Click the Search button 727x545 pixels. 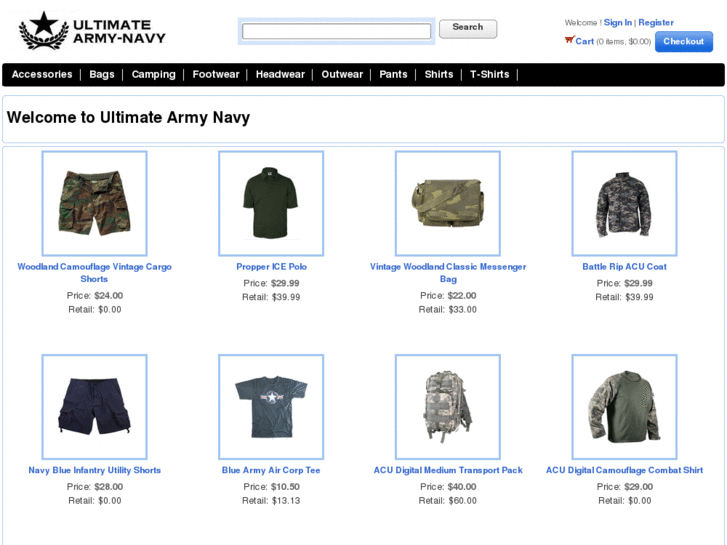point(468,28)
